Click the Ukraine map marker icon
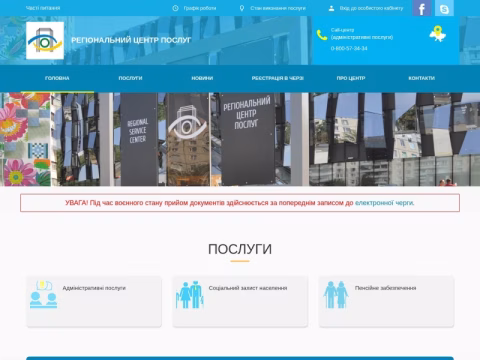 (438, 34)
